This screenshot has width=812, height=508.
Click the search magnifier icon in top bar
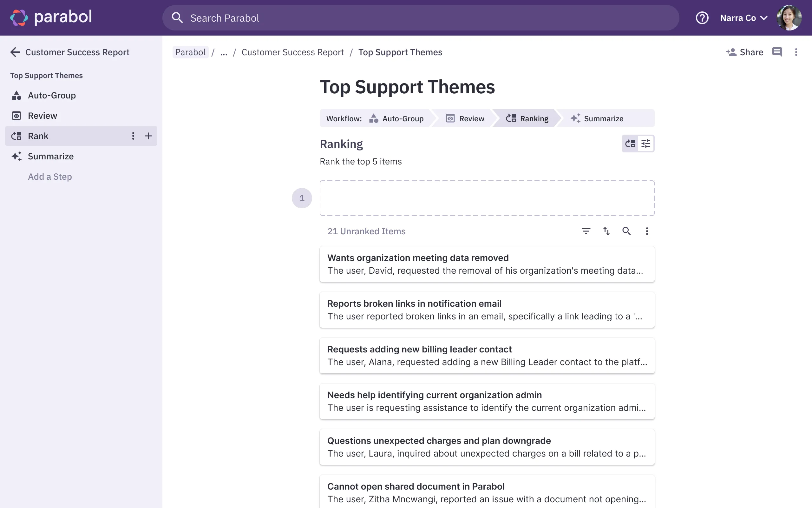(177, 17)
